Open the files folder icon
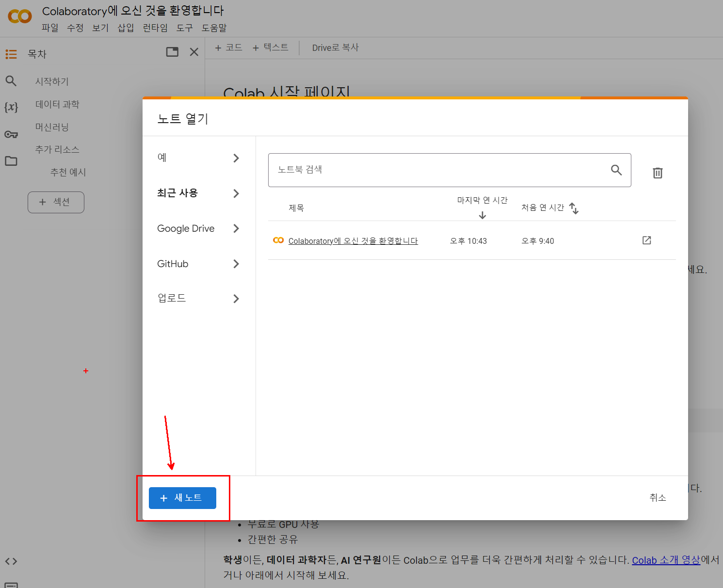 11,161
